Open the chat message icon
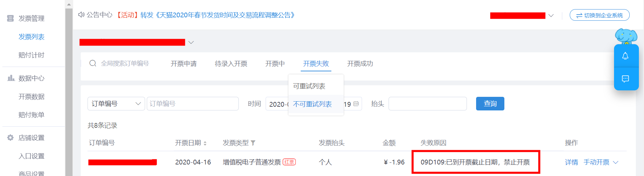The height and width of the screenshot is (176, 644). [625, 79]
